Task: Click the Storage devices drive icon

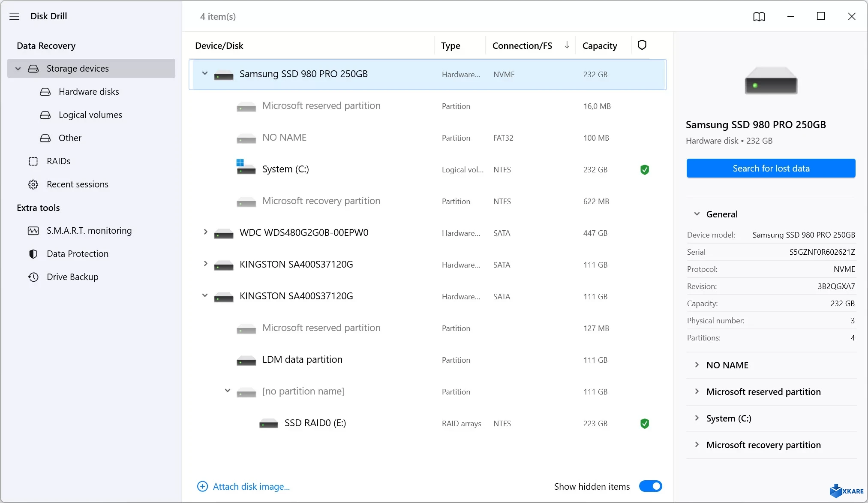Action: point(33,69)
